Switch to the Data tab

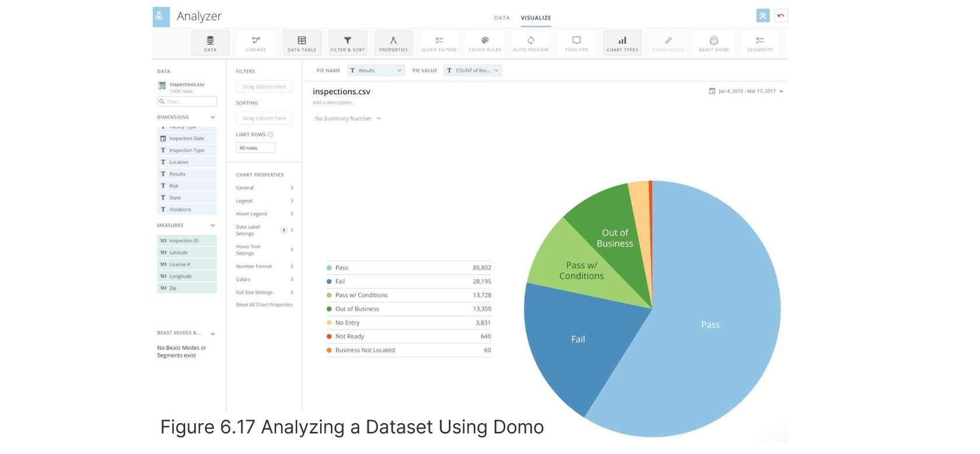click(502, 18)
